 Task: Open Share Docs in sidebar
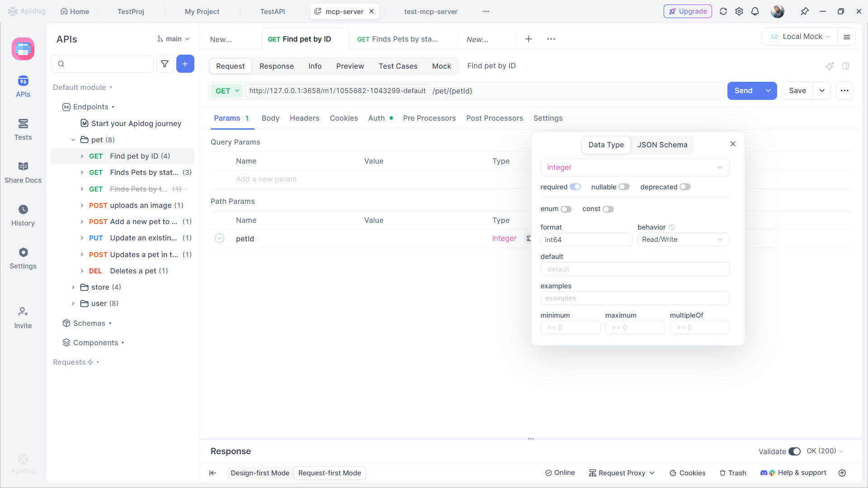point(23,173)
